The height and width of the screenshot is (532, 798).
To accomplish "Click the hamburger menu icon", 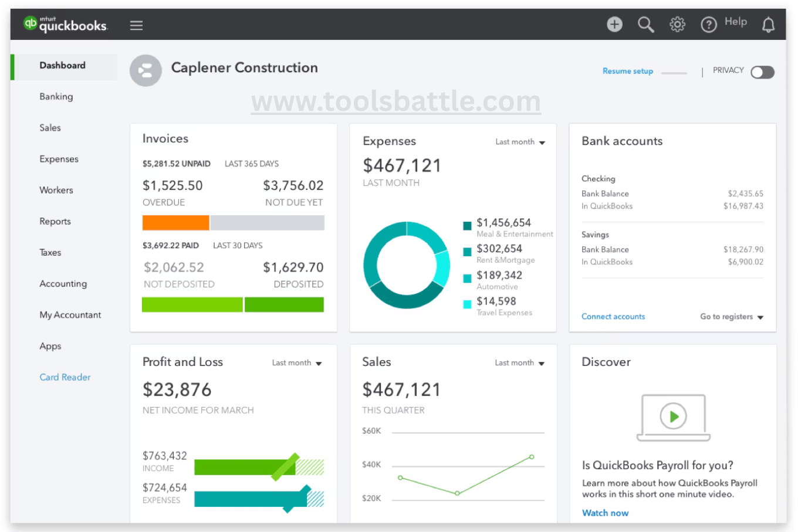I will pyautogui.click(x=136, y=25).
